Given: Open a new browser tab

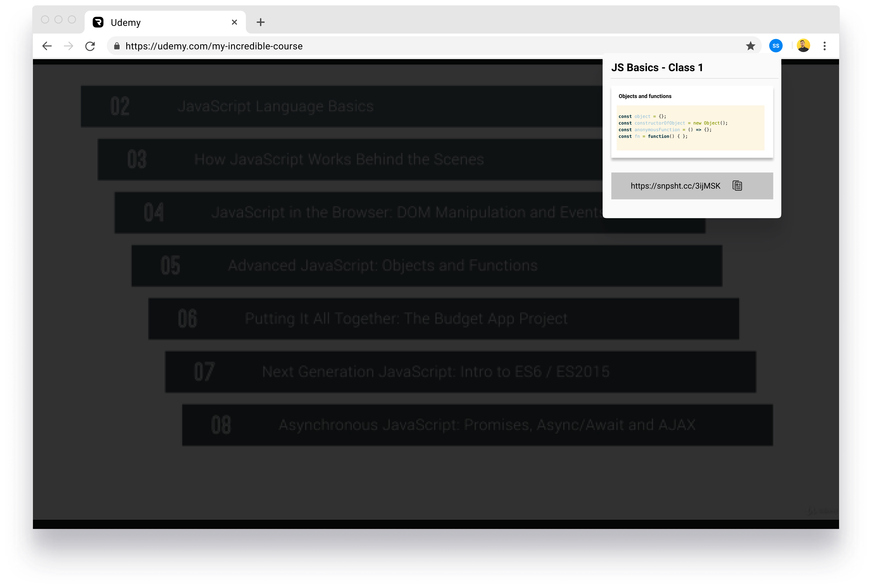Looking at the screenshot, I should coord(260,22).
